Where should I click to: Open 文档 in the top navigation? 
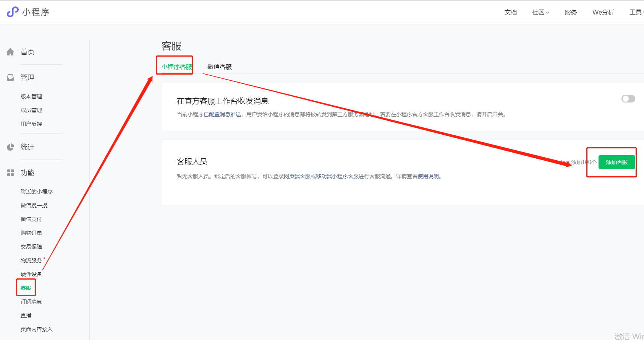point(510,12)
